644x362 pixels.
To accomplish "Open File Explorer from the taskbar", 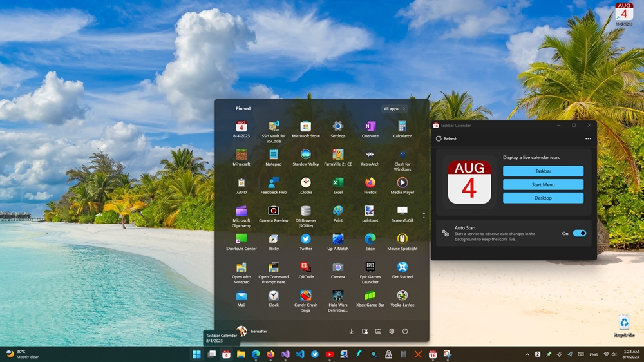I will 241,354.
